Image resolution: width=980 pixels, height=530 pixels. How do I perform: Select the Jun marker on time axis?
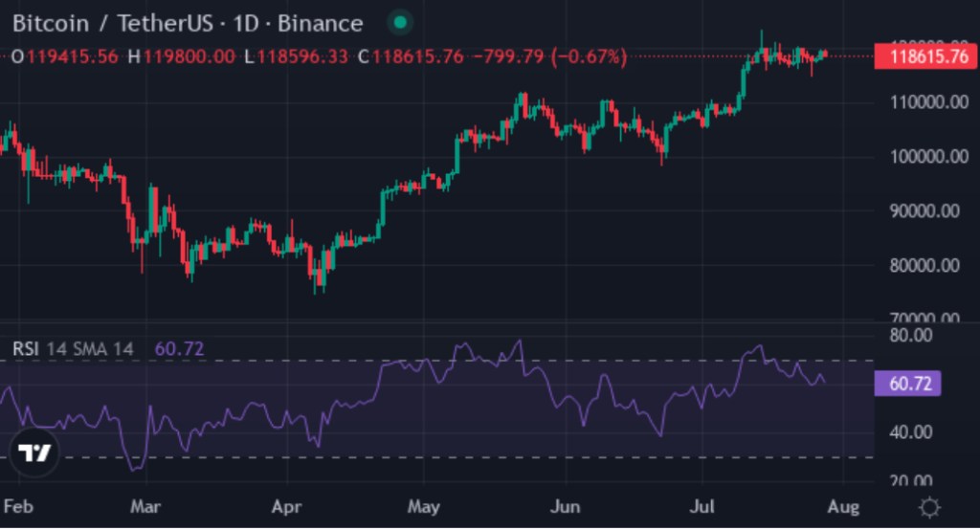[567, 505]
